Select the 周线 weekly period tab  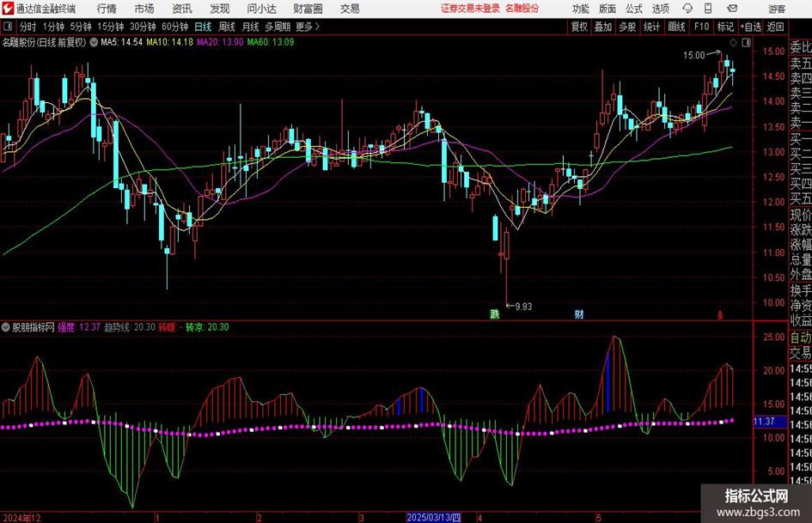click(x=227, y=27)
